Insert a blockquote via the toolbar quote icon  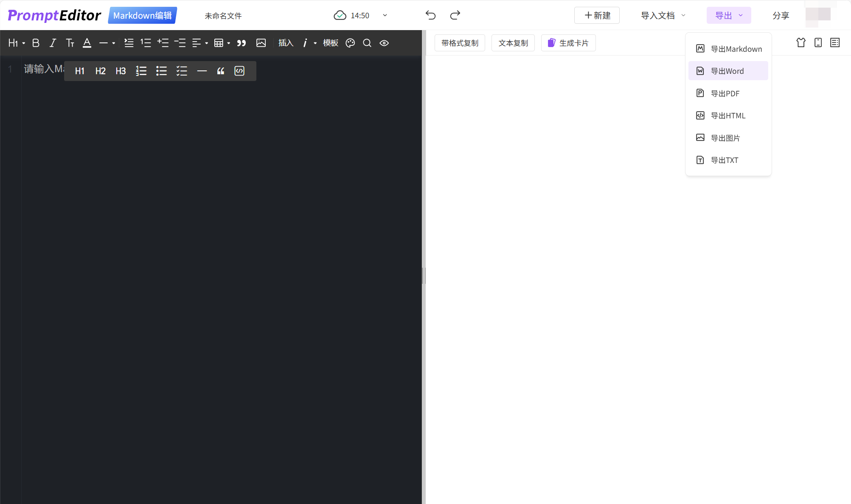coord(242,43)
